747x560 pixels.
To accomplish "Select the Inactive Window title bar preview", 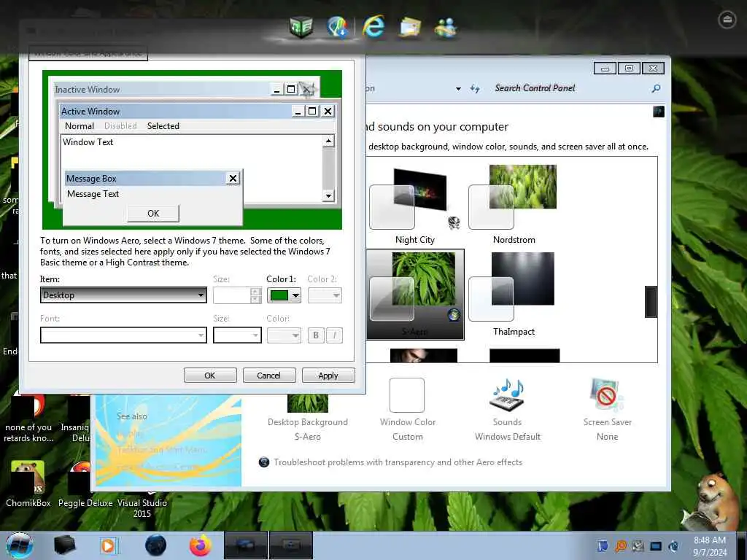I will tap(162, 90).
